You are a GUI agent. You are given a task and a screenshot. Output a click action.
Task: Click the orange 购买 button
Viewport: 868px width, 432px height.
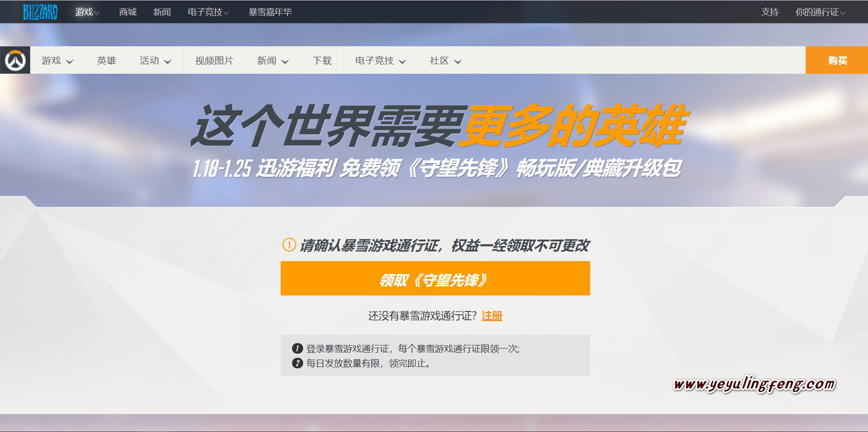point(837,60)
